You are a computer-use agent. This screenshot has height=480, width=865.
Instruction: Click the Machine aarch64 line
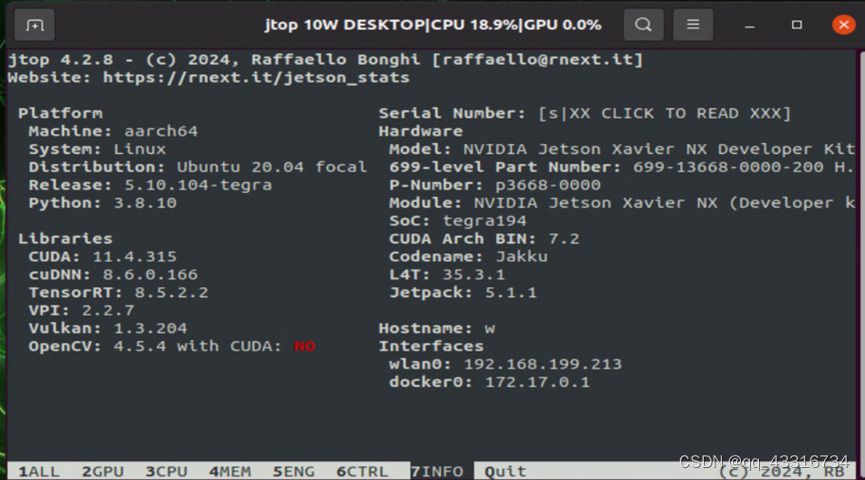click(113, 131)
